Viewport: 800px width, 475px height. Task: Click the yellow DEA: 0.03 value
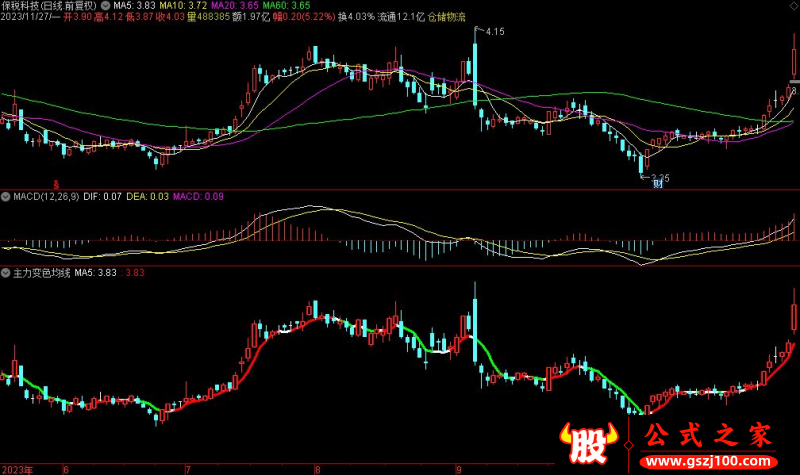click(147, 196)
